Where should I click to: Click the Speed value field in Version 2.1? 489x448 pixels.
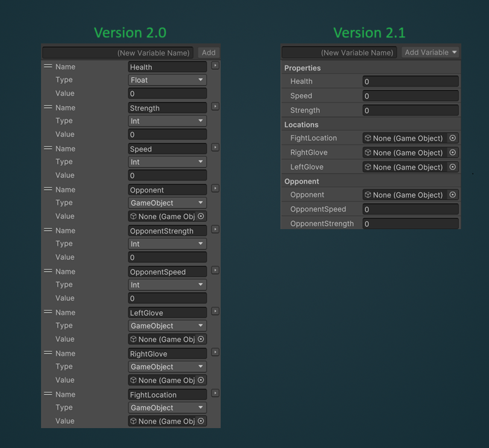point(411,96)
